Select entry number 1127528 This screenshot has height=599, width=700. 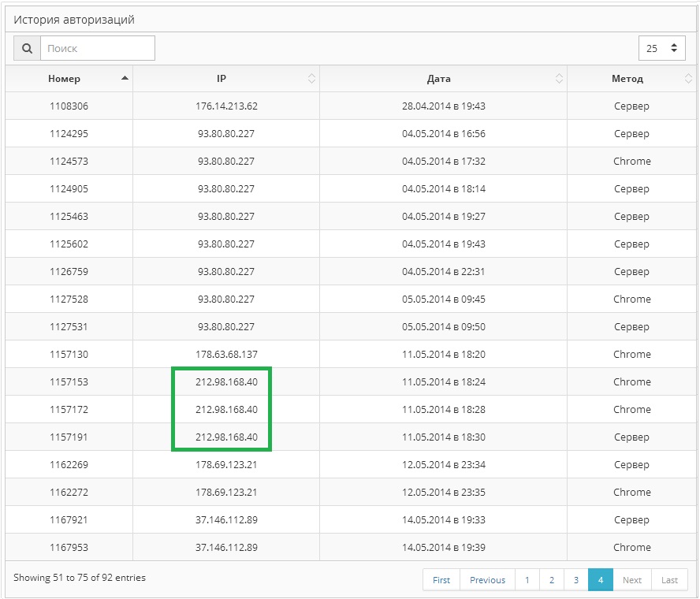[69, 299]
